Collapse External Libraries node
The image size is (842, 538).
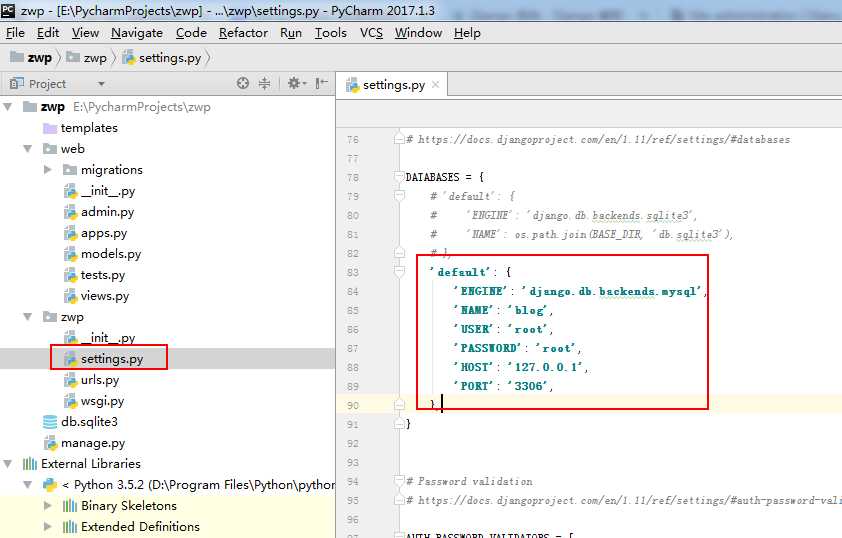(8, 463)
